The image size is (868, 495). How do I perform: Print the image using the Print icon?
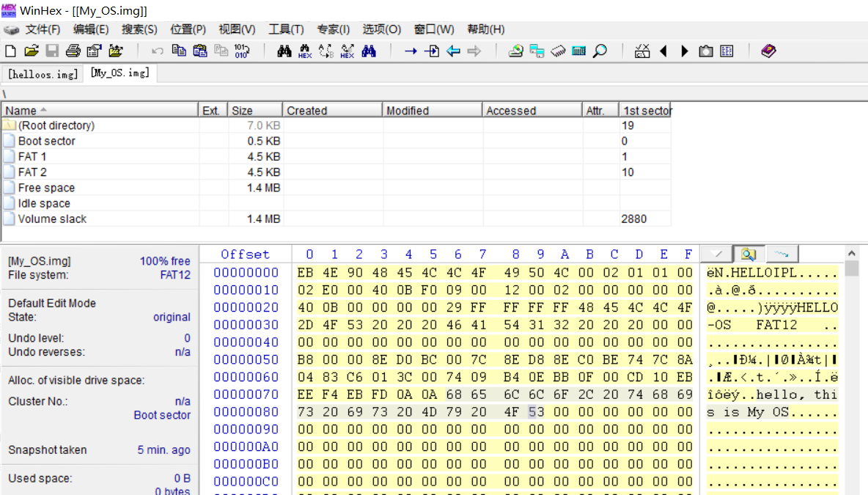tap(73, 51)
